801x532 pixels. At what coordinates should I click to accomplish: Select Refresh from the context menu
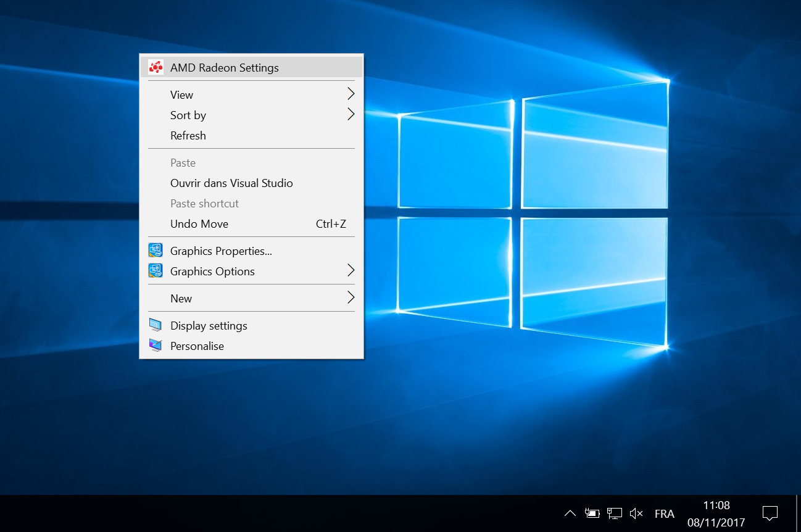tap(188, 136)
